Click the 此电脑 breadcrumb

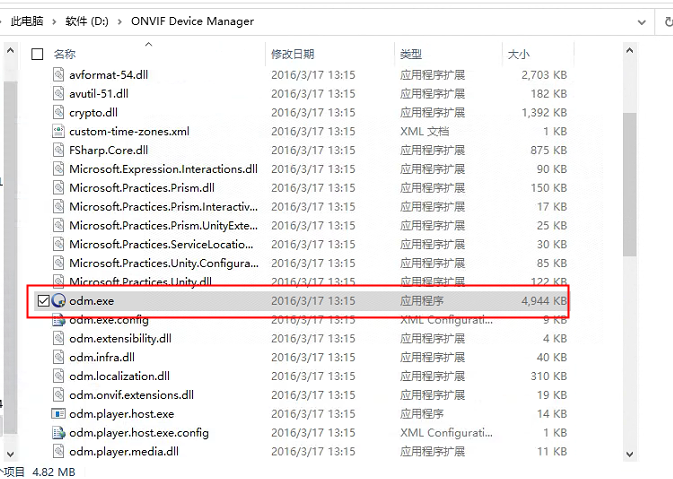click(27, 21)
